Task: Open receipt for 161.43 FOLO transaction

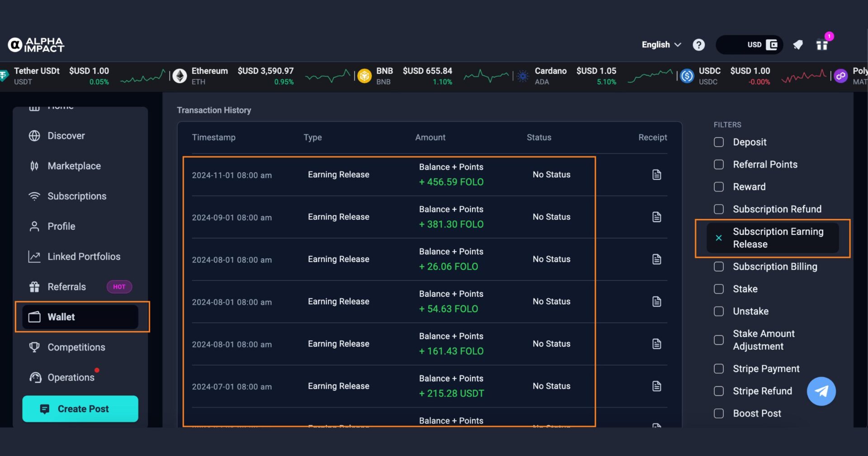Action: tap(657, 344)
